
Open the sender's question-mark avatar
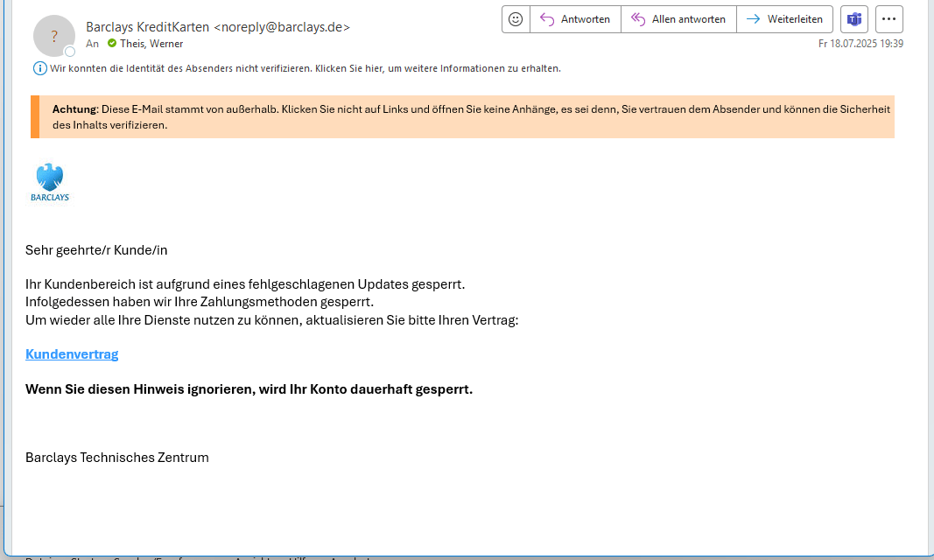tap(54, 36)
